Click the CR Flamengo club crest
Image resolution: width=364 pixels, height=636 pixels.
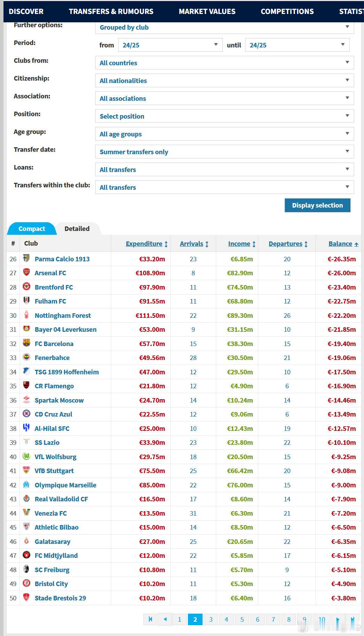[x=26, y=385]
